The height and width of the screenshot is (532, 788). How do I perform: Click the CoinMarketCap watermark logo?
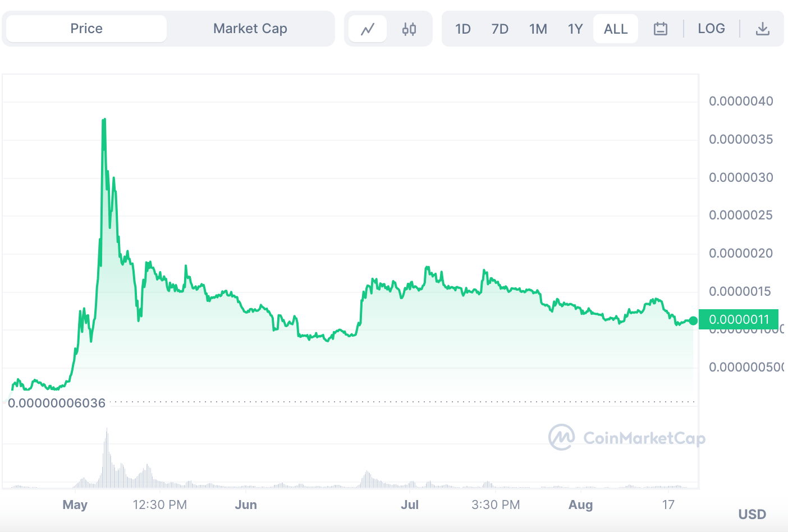[x=627, y=437]
